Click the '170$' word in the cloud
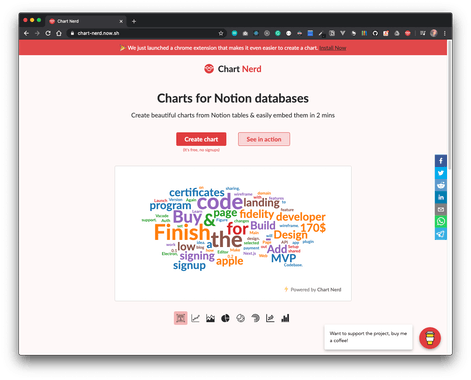This screenshot has width=471, height=380. (313, 228)
